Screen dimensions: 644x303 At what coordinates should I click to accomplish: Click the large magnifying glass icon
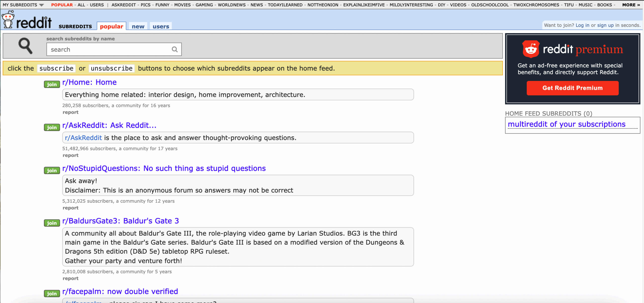25,46
